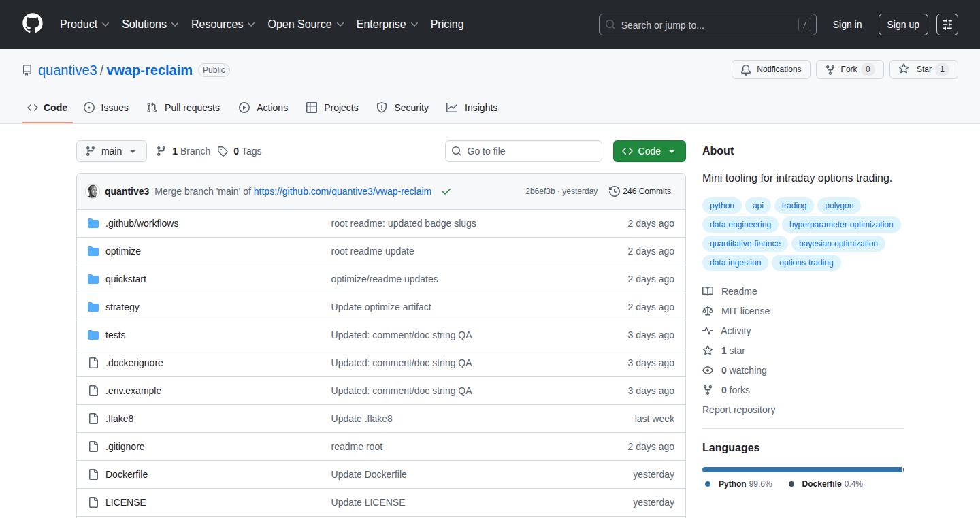Click the book icon beside Readme
The width and height of the screenshot is (980, 518).
click(708, 291)
